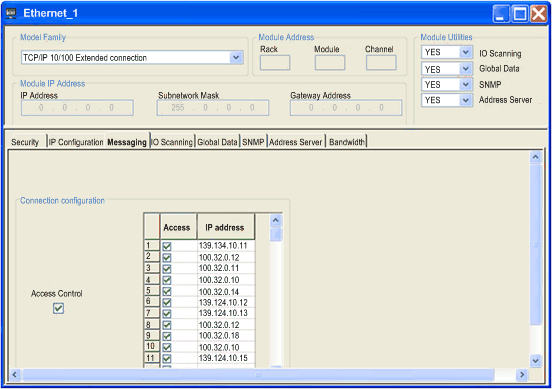Open the SNMP YES dropdown
This screenshot has width=552, height=389.
[x=465, y=84]
